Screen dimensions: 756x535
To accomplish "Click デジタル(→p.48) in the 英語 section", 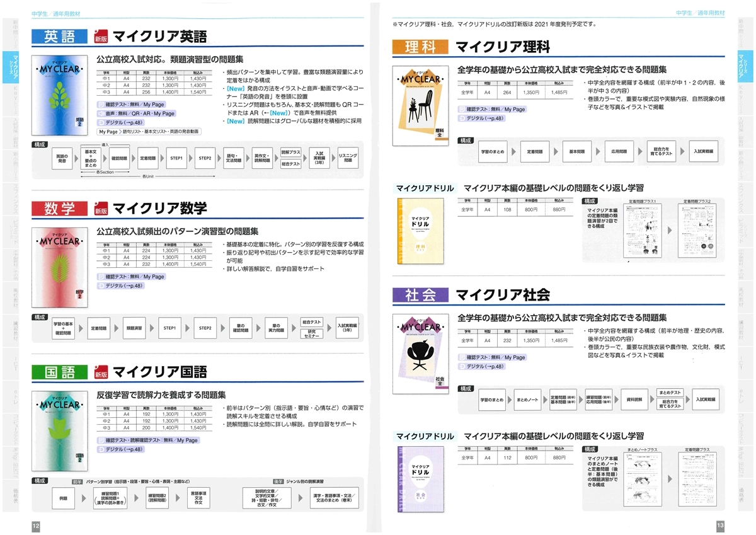I will click(x=120, y=122).
